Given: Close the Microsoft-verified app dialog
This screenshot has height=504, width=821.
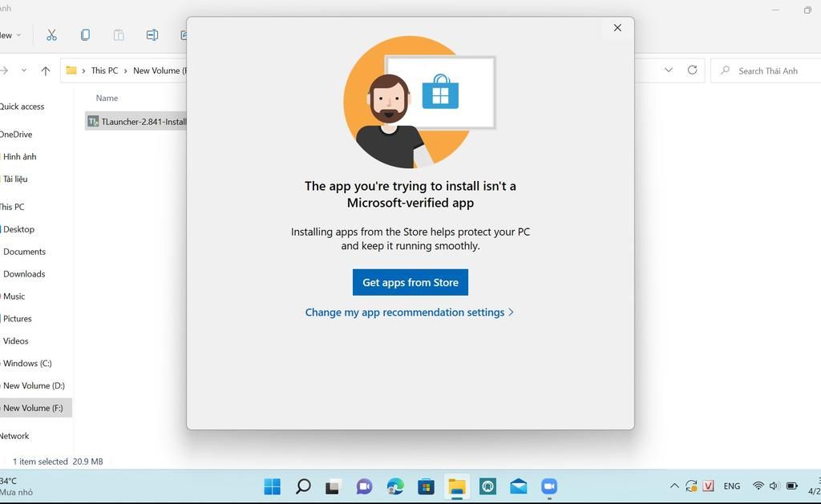Looking at the screenshot, I should 617,28.
